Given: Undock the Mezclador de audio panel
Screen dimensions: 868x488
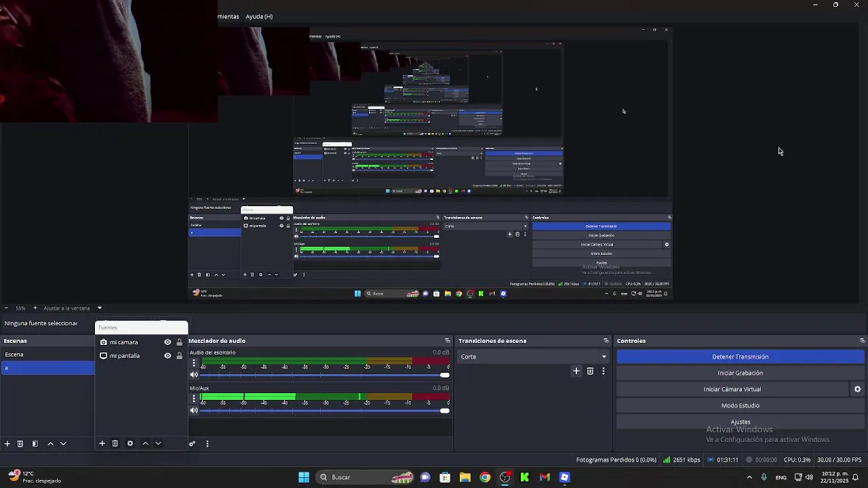Looking at the screenshot, I should point(448,341).
